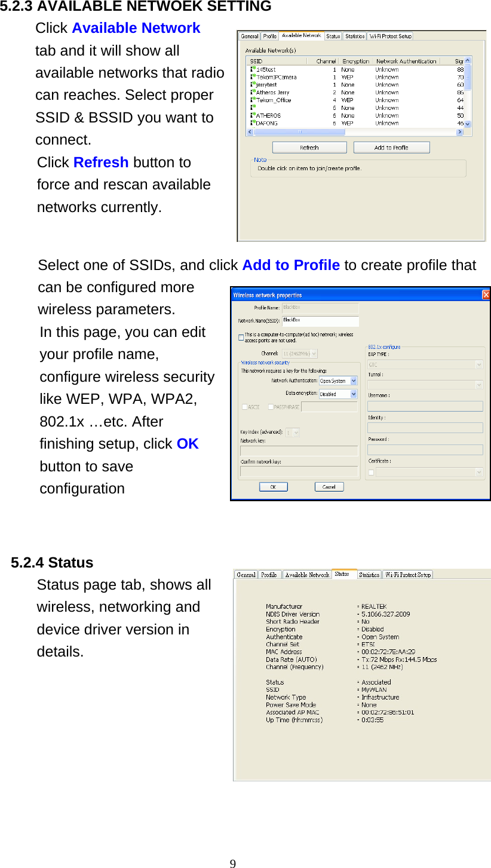
Task: Toggle the PASSPHRASE checkbox
Action: (x=271, y=407)
